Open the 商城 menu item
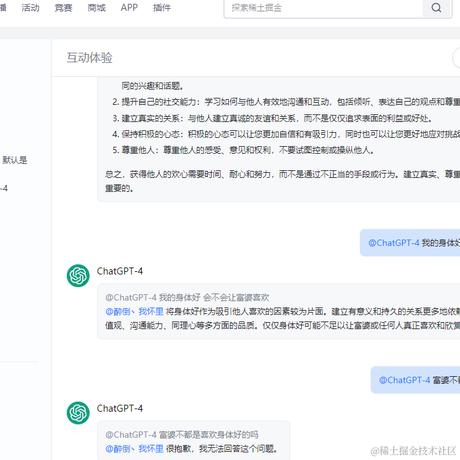The image size is (460, 460). [96, 8]
